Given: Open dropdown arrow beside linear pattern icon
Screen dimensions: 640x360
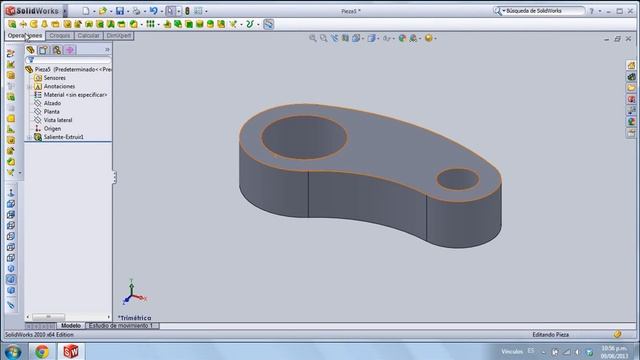Looking at the screenshot, I should 158,24.
